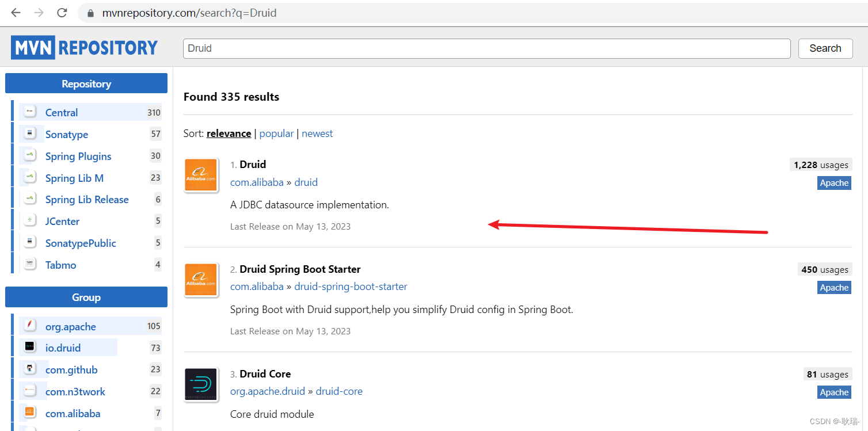Click 'Core druid module' description

[x=272, y=414]
